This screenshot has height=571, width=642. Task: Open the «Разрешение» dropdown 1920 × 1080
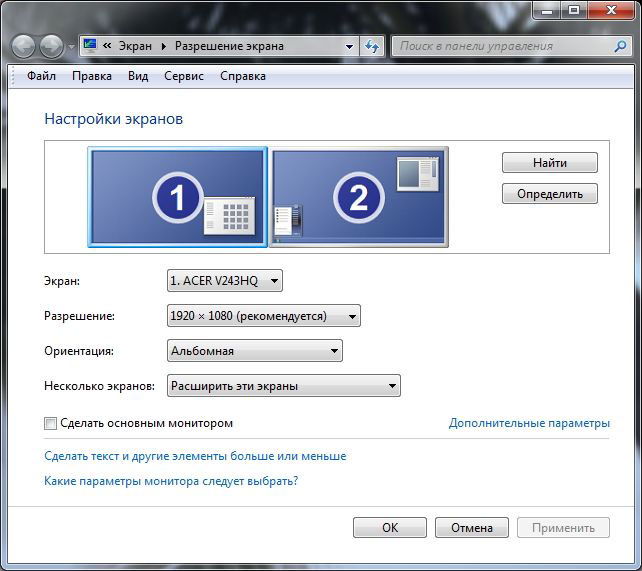(264, 316)
